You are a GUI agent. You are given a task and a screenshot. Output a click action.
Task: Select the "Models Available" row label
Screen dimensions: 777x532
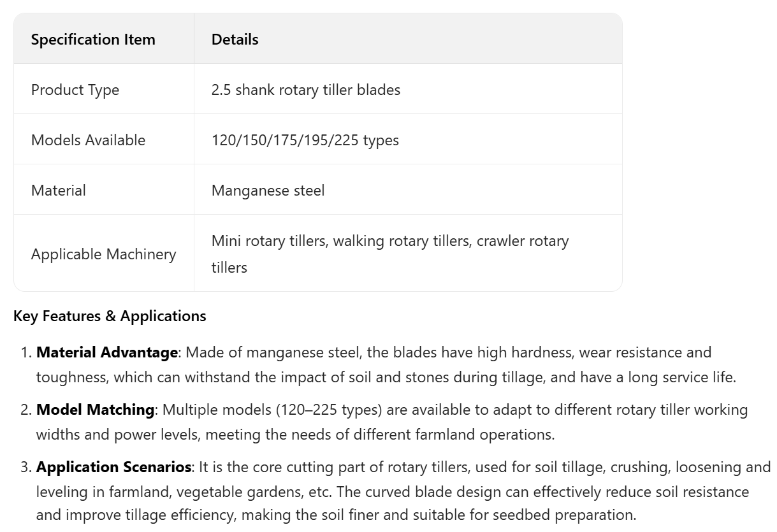click(x=88, y=140)
